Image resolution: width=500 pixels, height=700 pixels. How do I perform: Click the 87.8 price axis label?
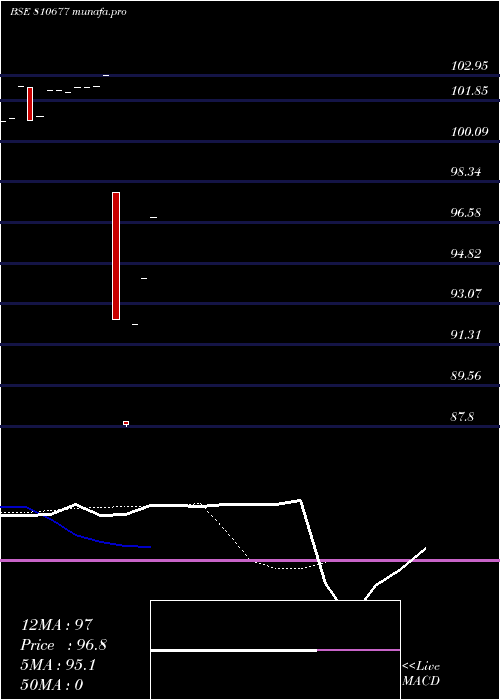point(462,417)
